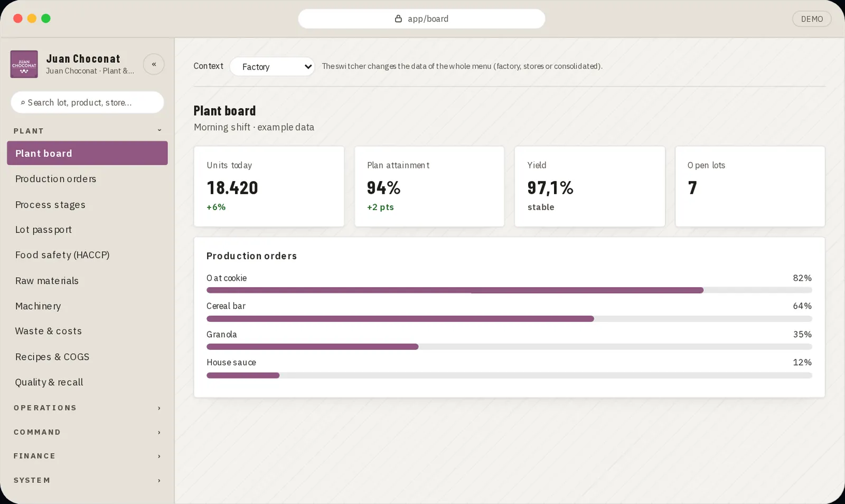The height and width of the screenshot is (504, 845).
Task: Click the green macOS maximize button
Action: pyautogui.click(x=46, y=18)
